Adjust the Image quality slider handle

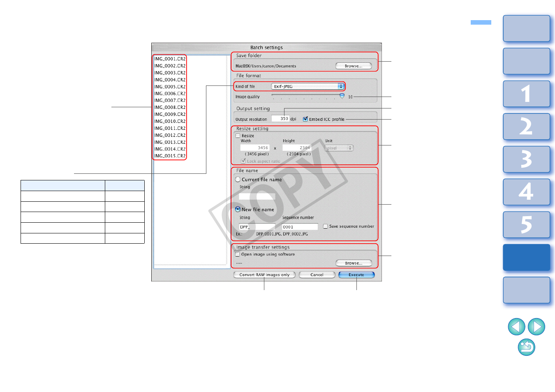click(x=342, y=96)
